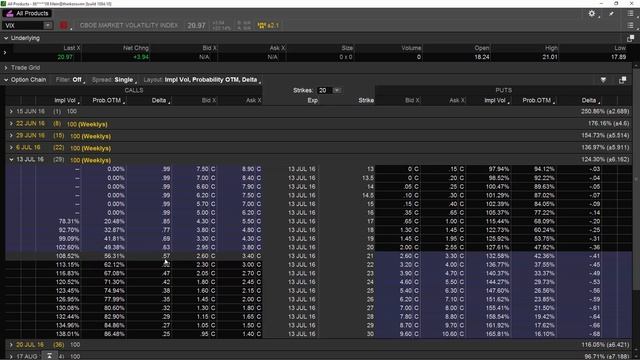Expand the 29 JUN 16 Weeklys expiration
The width and height of the screenshot is (640, 360).
(11, 136)
